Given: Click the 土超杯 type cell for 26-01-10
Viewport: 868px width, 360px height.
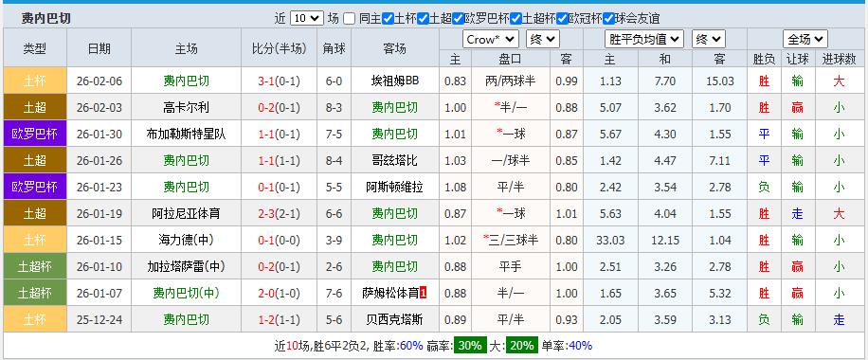Looking at the screenshot, I should click(x=35, y=267).
